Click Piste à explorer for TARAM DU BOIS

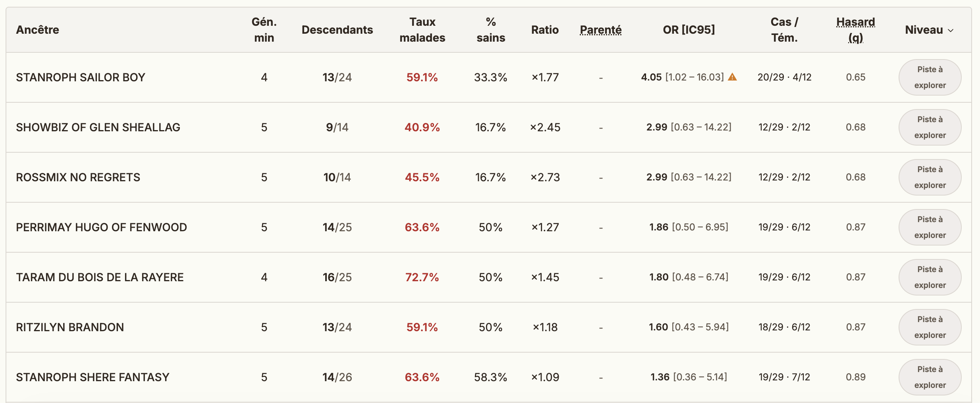pos(930,277)
